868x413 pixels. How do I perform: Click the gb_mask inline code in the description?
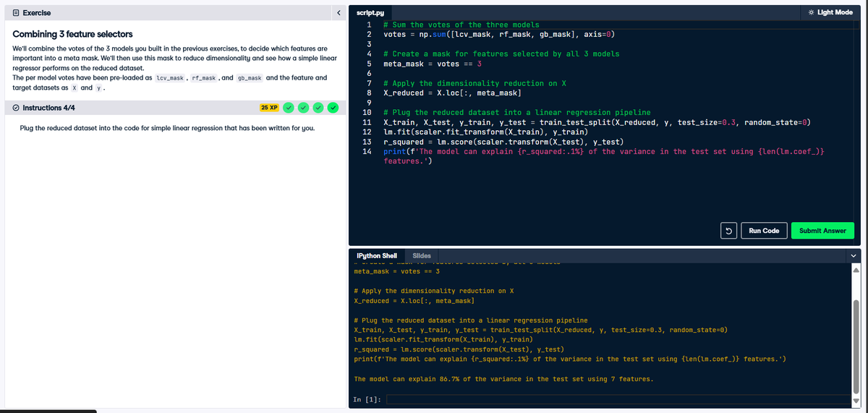pos(250,77)
